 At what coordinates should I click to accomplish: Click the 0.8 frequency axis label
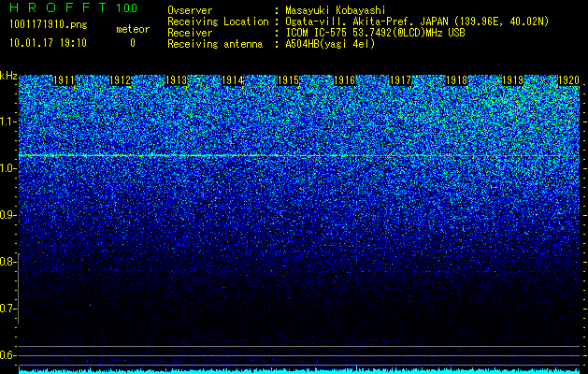point(7,262)
